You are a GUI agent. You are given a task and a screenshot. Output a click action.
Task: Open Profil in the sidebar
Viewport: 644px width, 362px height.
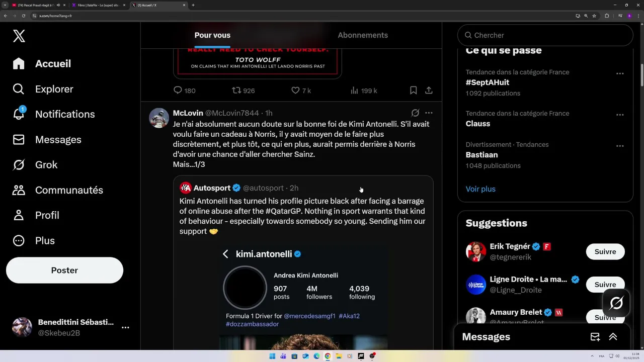point(36,215)
